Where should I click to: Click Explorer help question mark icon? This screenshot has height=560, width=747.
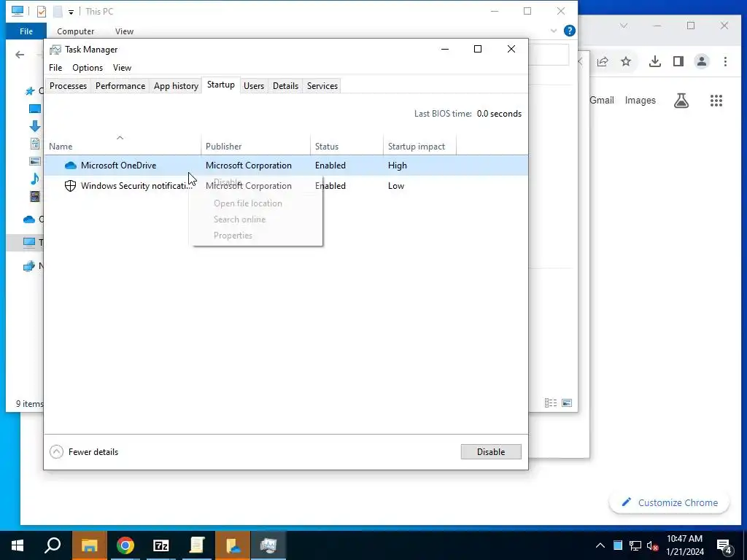pos(569,31)
